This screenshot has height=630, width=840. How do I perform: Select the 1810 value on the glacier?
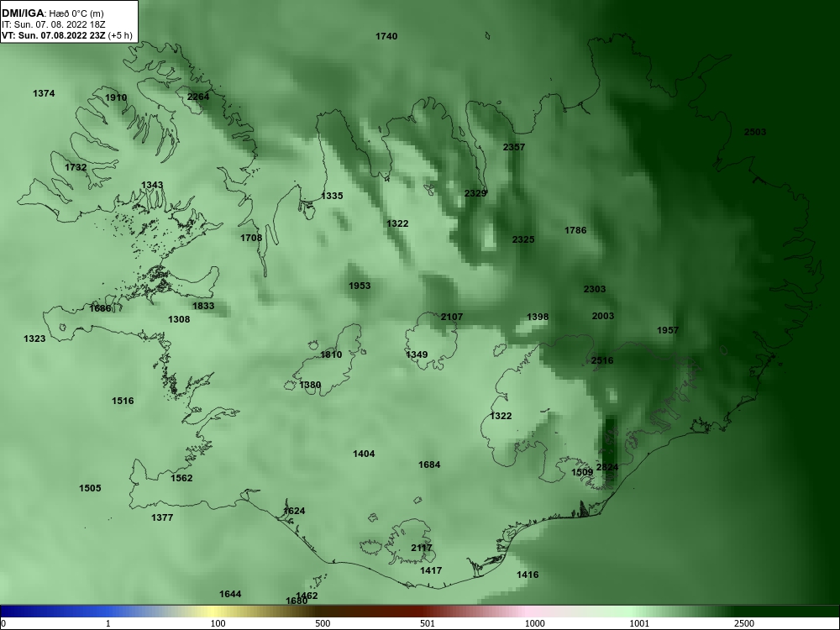(331, 354)
